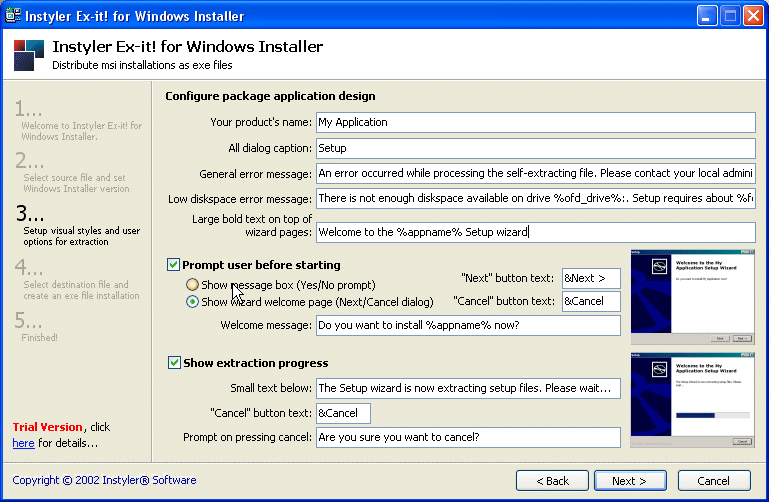Uncheck Prompt user before starting

coord(174,265)
